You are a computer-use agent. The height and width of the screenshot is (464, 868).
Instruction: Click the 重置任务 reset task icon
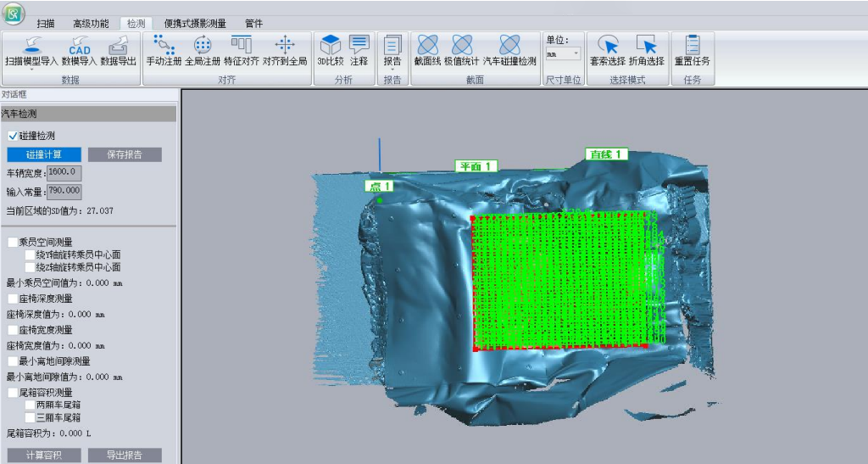(x=692, y=46)
